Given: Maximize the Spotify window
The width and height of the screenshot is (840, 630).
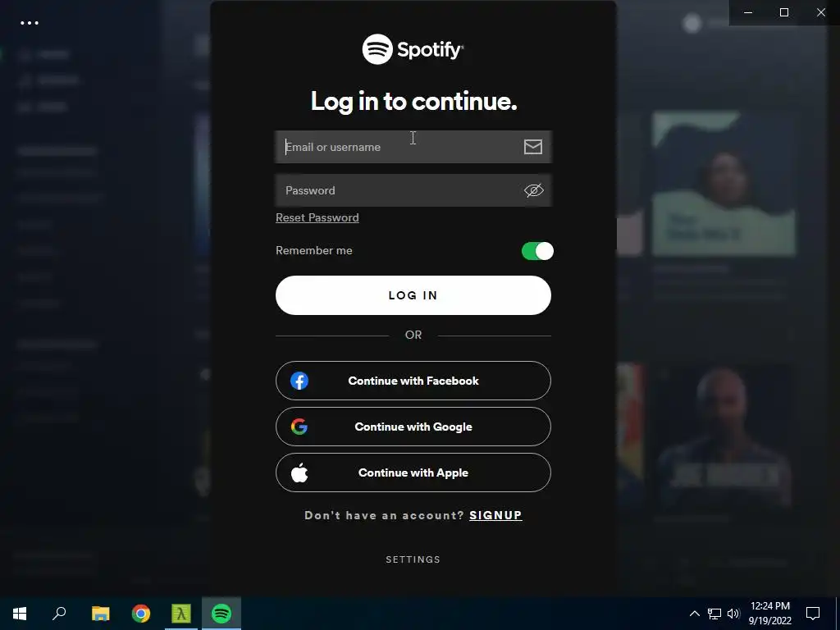Looking at the screenshot, I should point(784,12).
